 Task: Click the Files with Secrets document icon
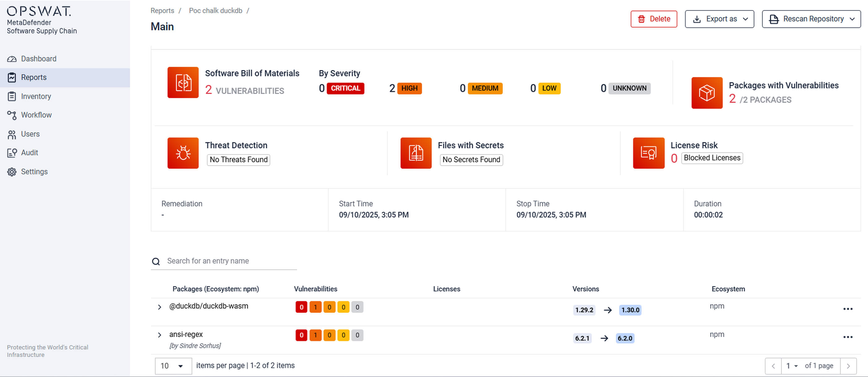(416, 153)
